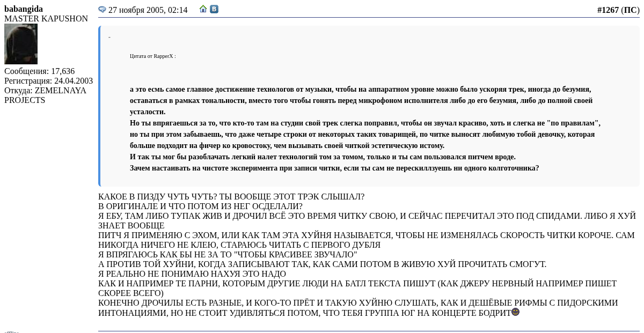Click the post date 27 ноября 2005

[148, 10]
